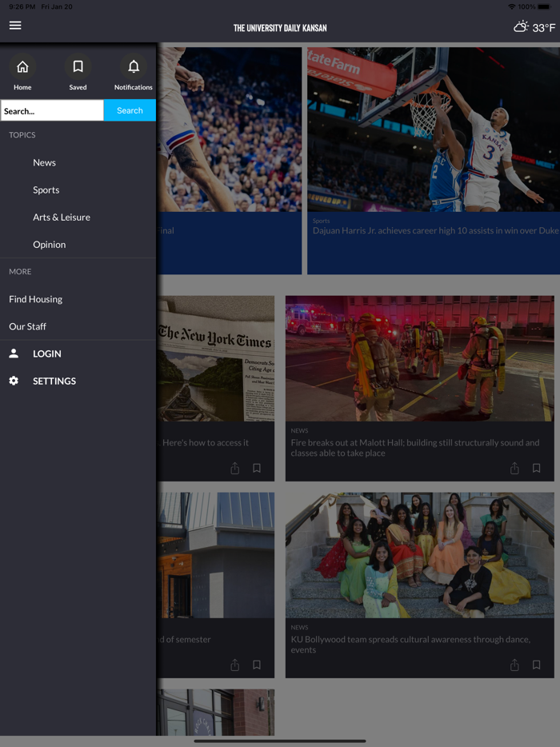Click the Settings gear icon
The image size is (560, 747).
[x=14, y=381]
